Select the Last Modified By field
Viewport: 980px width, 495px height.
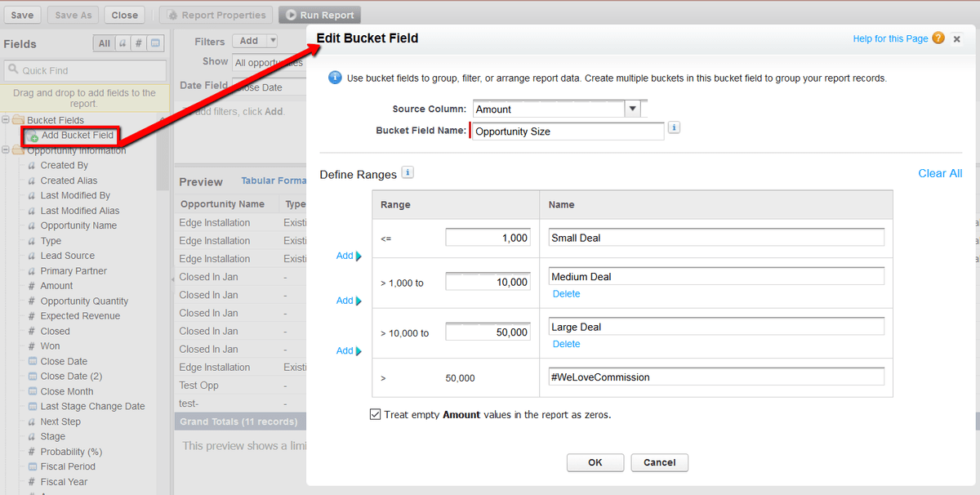click(x=75, y=195)
